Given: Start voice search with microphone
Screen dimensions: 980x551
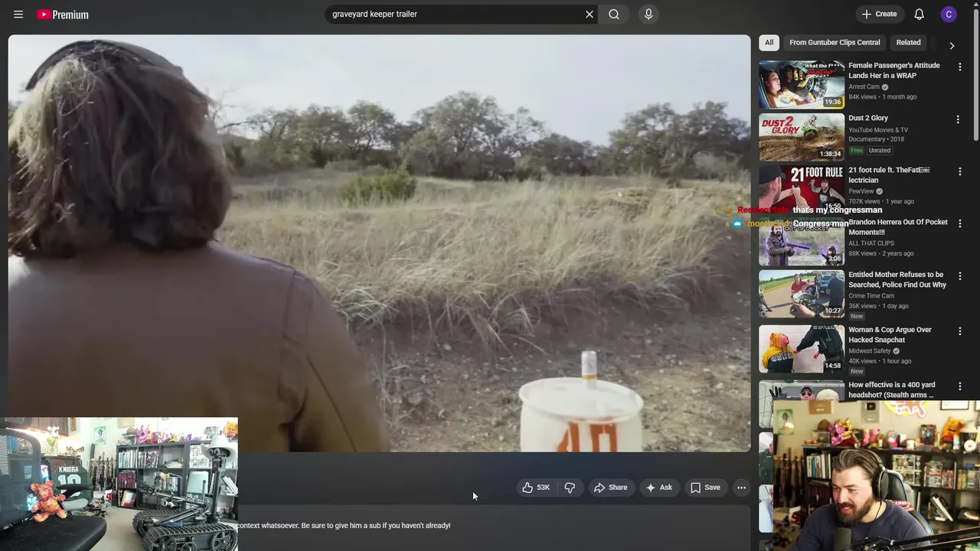Looking at the screenshot, I should tap(648, 15).
